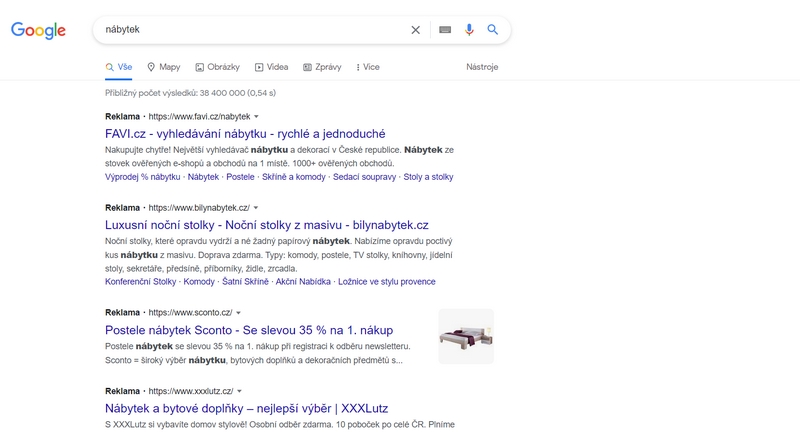The width and height of the screenshot is (800, 433).
Task: Follow the Akční Nabídka sitelink
Action: click(x=303, y=282)
